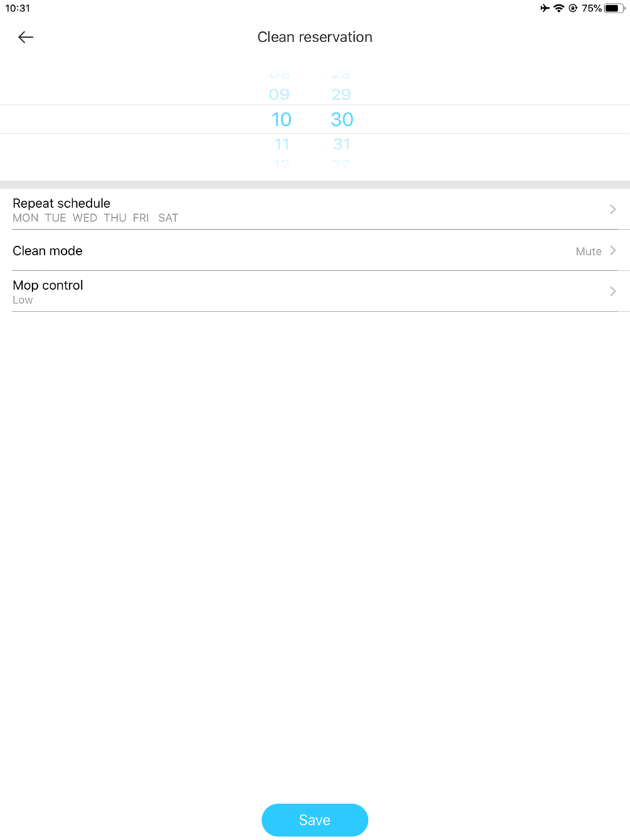The image size is (630, 840).
Task: Tap the rotation lock icon
Action: (x=573, y=8)
